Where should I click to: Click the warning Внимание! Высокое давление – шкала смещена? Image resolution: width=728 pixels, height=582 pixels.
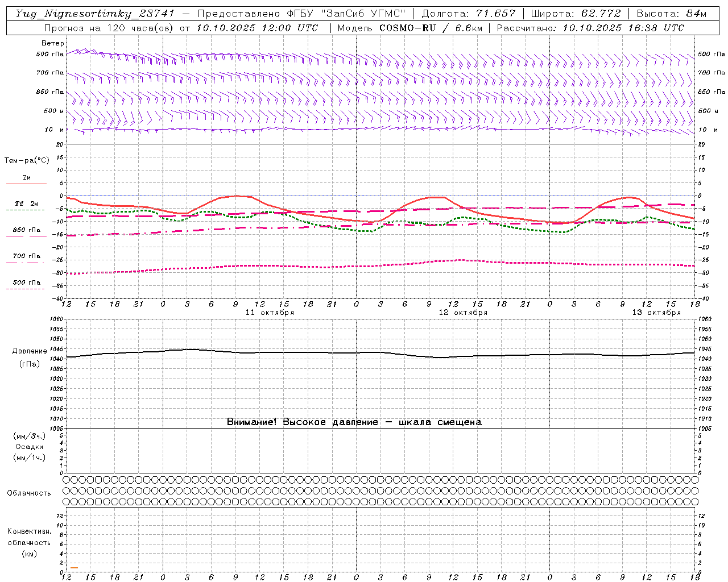pos(354,422)
